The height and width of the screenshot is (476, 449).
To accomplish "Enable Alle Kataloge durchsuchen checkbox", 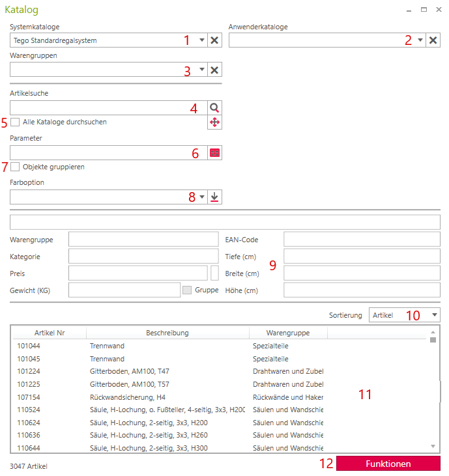I will [x=15, y=122].
